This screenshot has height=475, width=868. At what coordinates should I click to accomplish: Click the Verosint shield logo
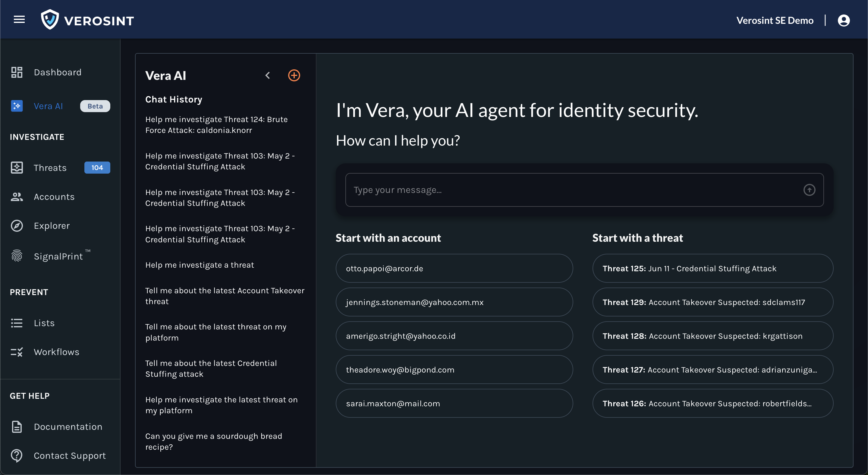(x=50, y=20)
